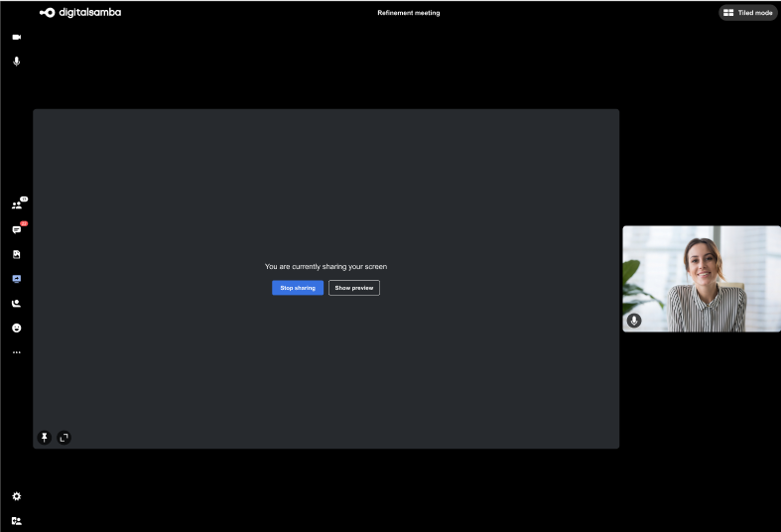
Task: Click the Digital Samba logo
Action: pos(80,13)
